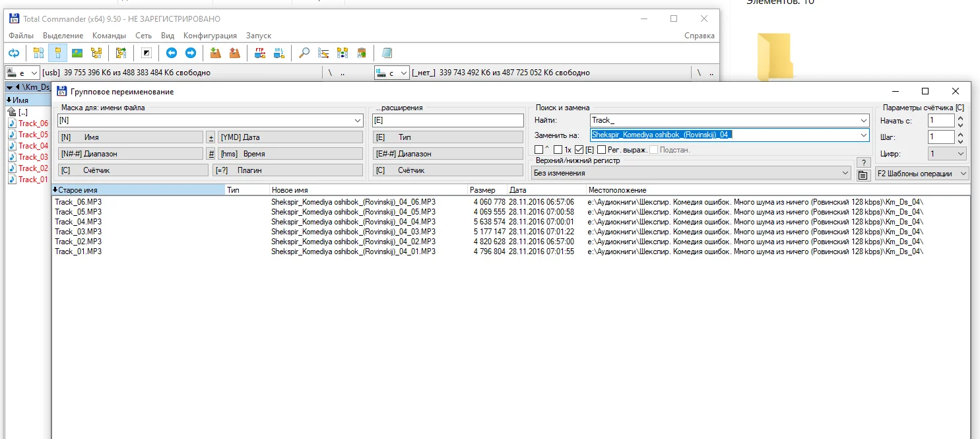The height and width of the screenshot is (439, 980).
Task: Click the URL download toolbar icon
Action: click(x=278, y=53)
